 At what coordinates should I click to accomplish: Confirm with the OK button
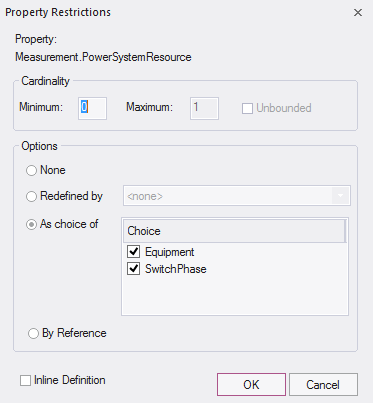(x=251, y=384)
